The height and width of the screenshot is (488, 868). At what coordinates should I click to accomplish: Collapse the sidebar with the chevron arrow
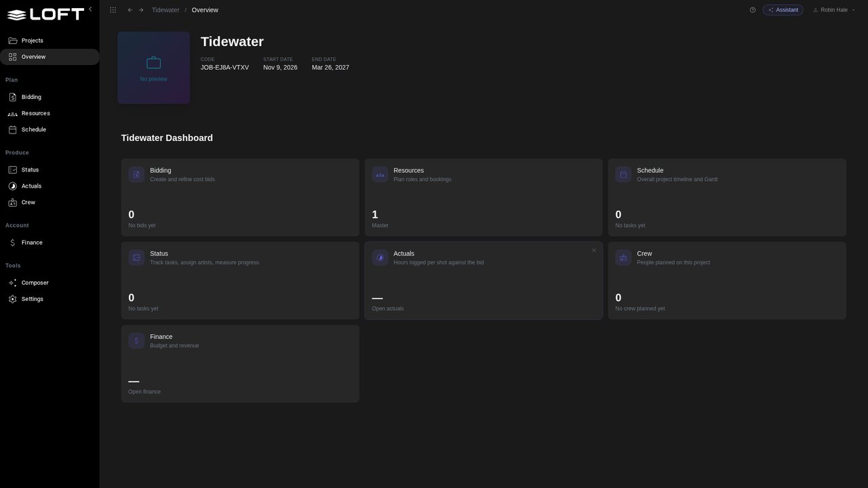point(90,9)
